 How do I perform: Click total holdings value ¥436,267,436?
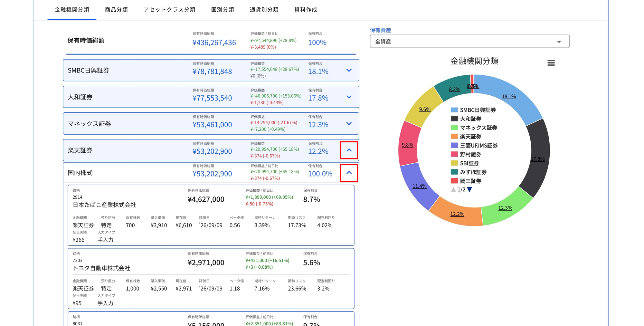[214, 43]
